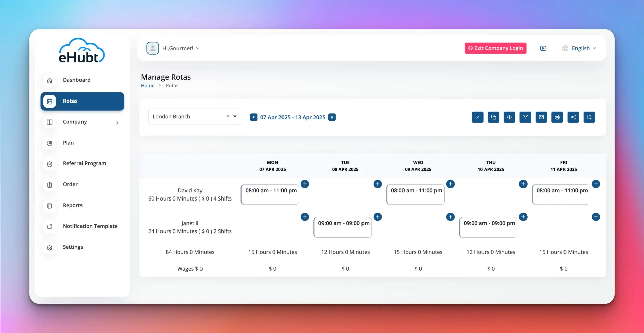Click the David Kay employee name

190,191
